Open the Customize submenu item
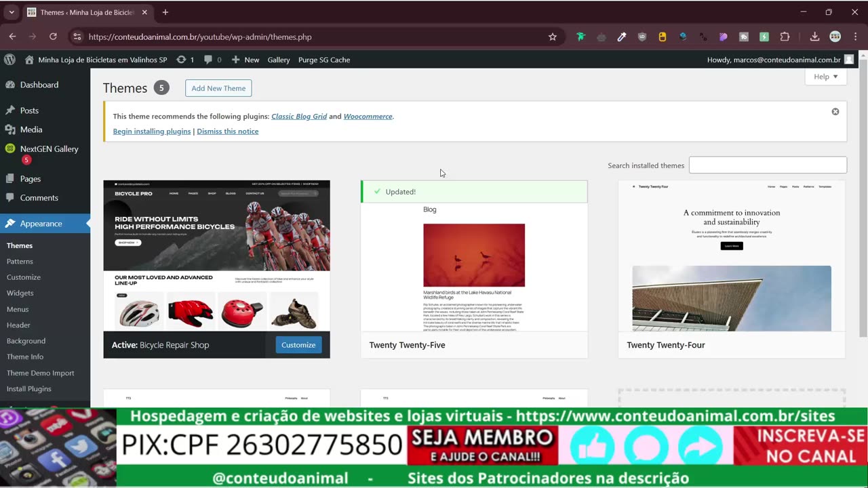The width and height of the screenshot is (868, 488). pos(24,277)
